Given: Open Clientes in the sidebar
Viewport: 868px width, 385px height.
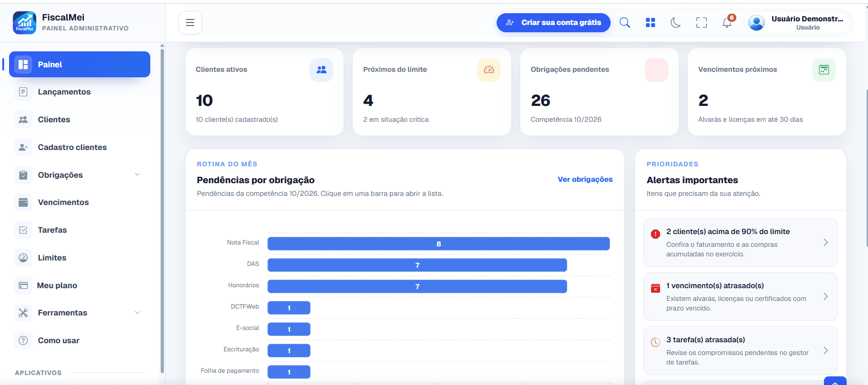Looking at the screenshot, I should pyautogui.click(x=79, y=120).
